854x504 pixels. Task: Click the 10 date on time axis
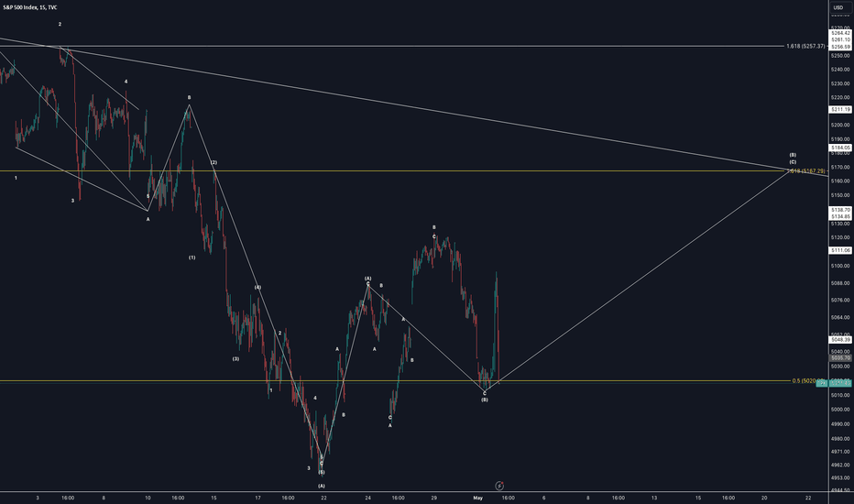(148, 498)
